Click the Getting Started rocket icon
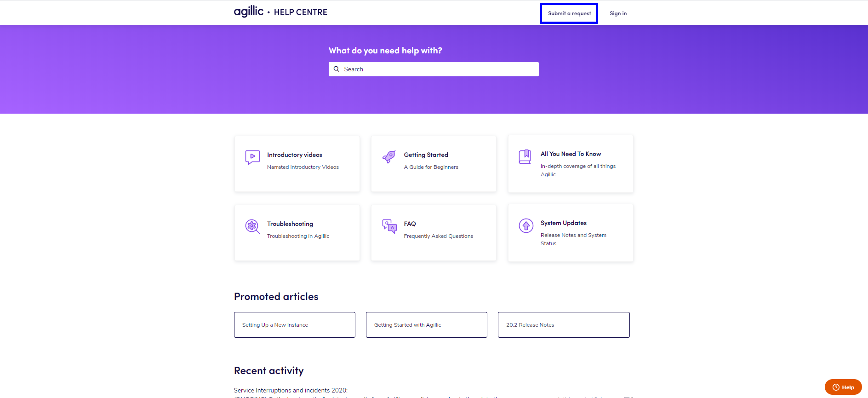Screen dimensions: 868x398 389,157
